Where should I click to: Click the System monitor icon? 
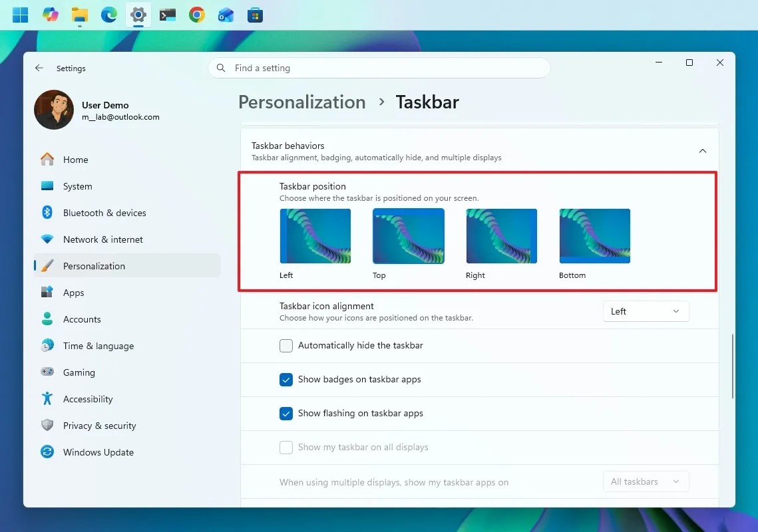(x=47, y=186)
